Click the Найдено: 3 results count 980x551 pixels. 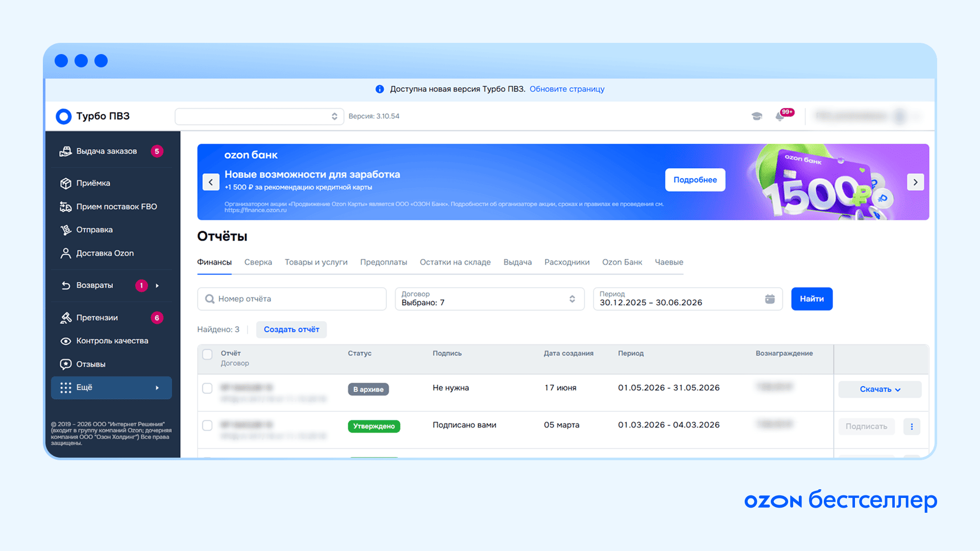tap(218, 330)
